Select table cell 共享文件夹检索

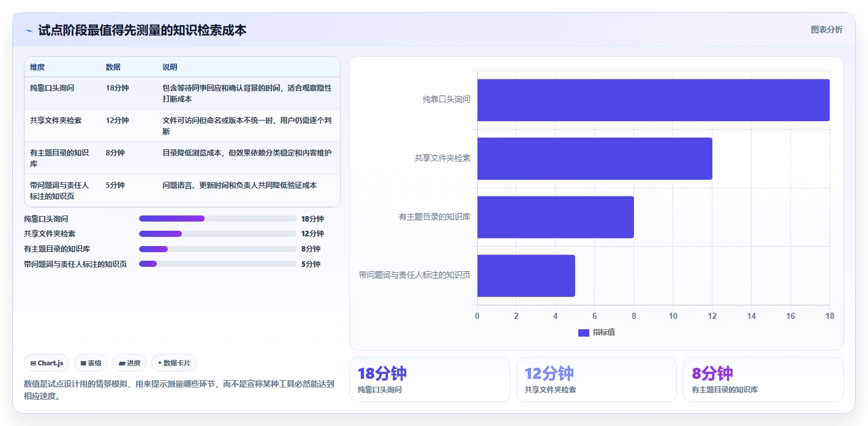click(x=62, y=125)
